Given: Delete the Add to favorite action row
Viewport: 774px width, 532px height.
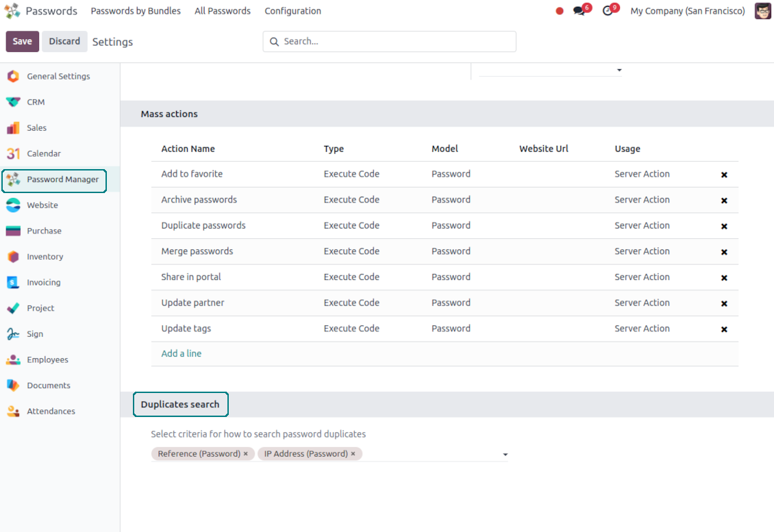Looking at the screenshot, I should click(724, 175).
